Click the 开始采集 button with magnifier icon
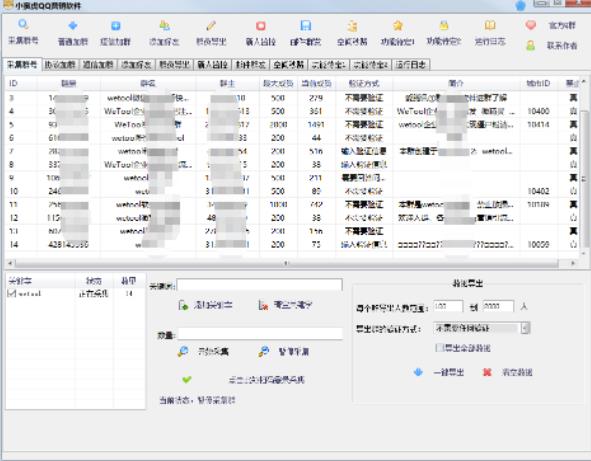This screenshot has width=591, height=461. click(x=203, y=352)
